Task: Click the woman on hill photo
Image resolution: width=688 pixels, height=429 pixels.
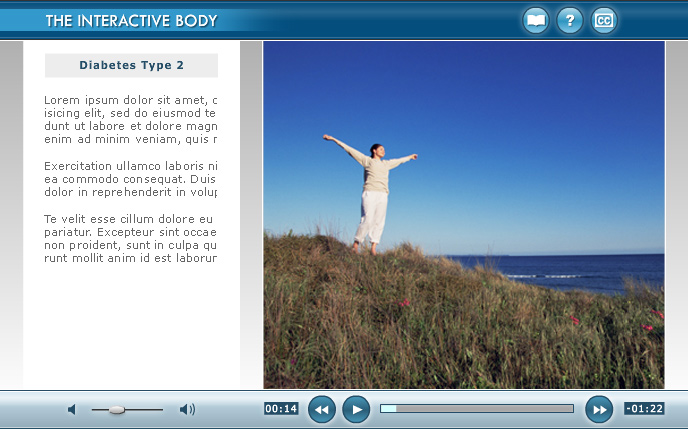Action: pos(464,215)
